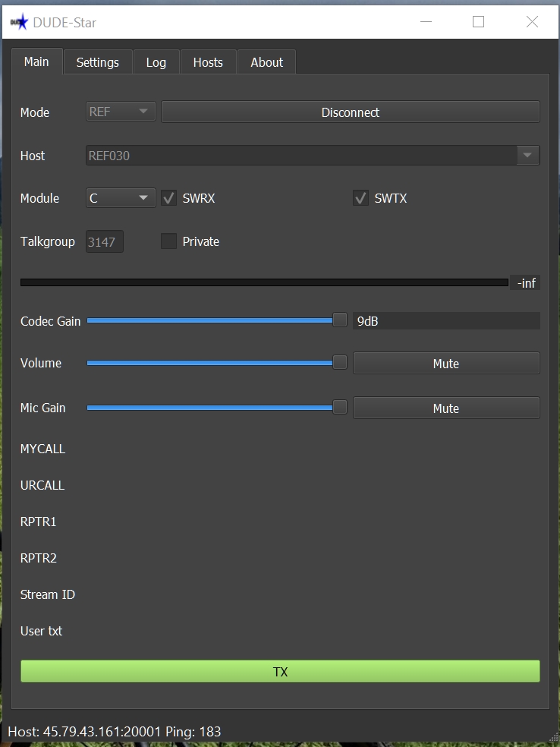
Task: Switch to the Log tab
Action: coord(156,62)
